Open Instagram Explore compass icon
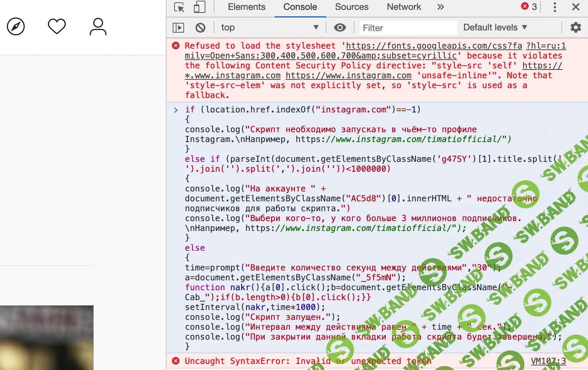 pyautogui.click(x=16, y=27)
